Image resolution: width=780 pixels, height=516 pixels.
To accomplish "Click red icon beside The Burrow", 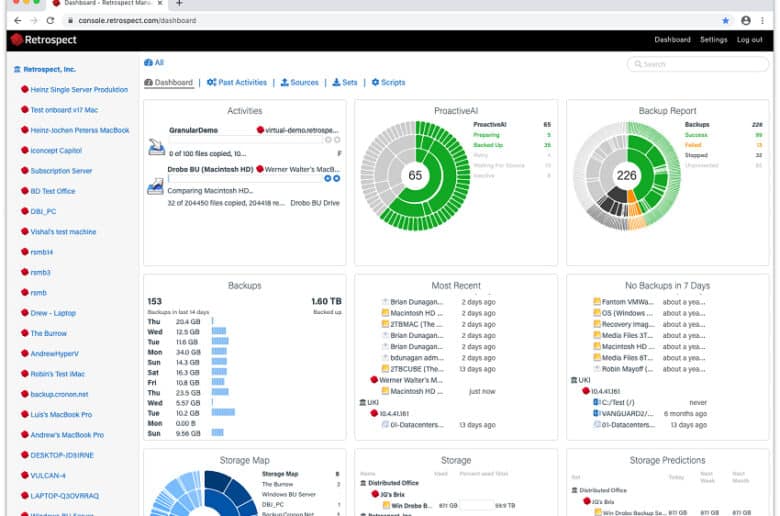I will coord(24,333).
